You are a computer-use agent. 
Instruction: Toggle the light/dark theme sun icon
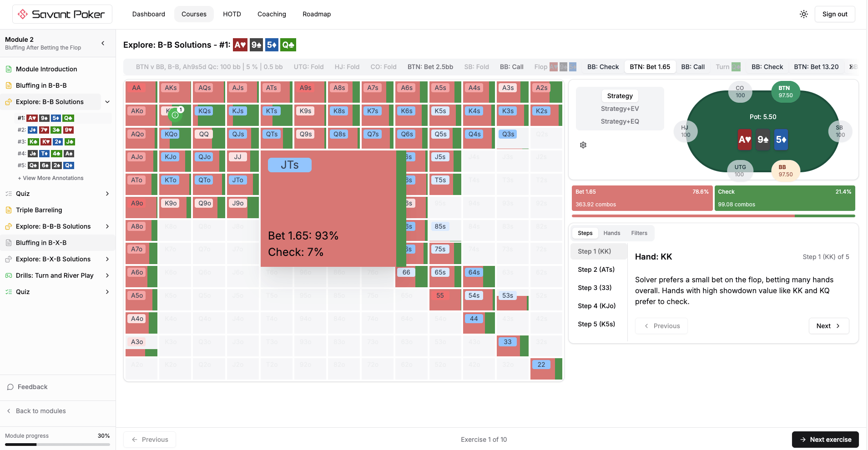click(x=804, y=14)
